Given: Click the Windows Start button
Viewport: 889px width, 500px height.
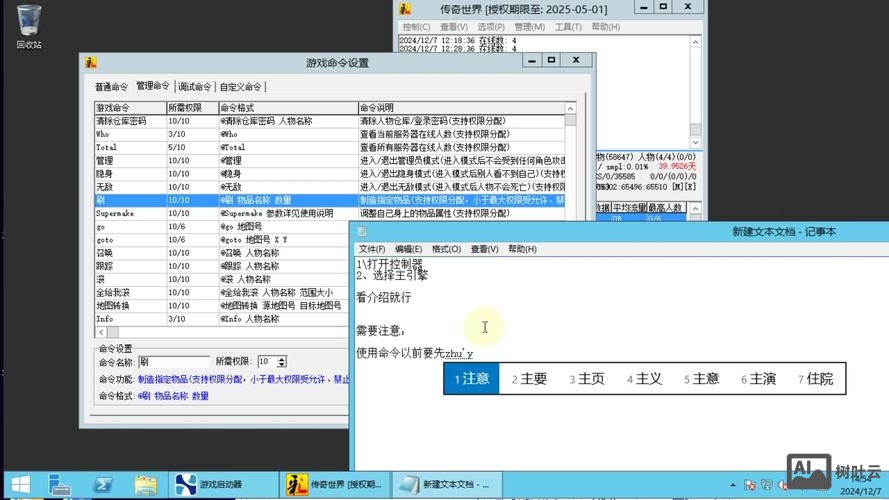Looking at the screenshot, I should 20,485.
